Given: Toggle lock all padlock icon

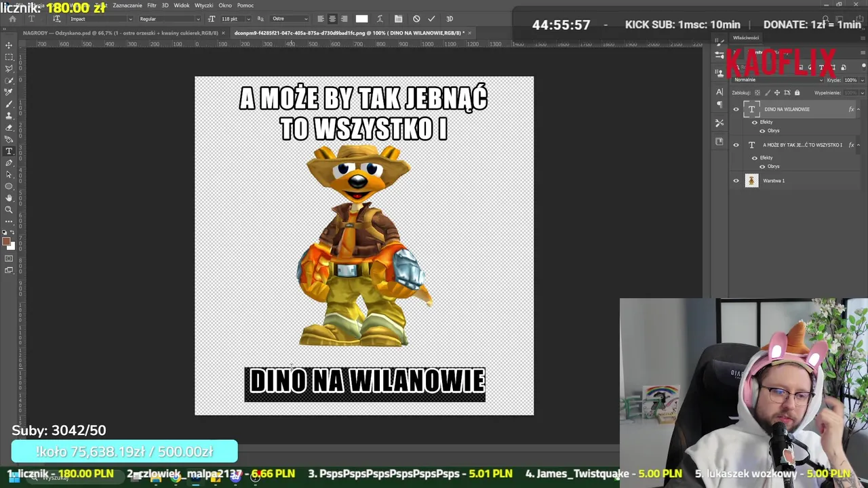Looking at the screenshot, I should tap(797, 93).
